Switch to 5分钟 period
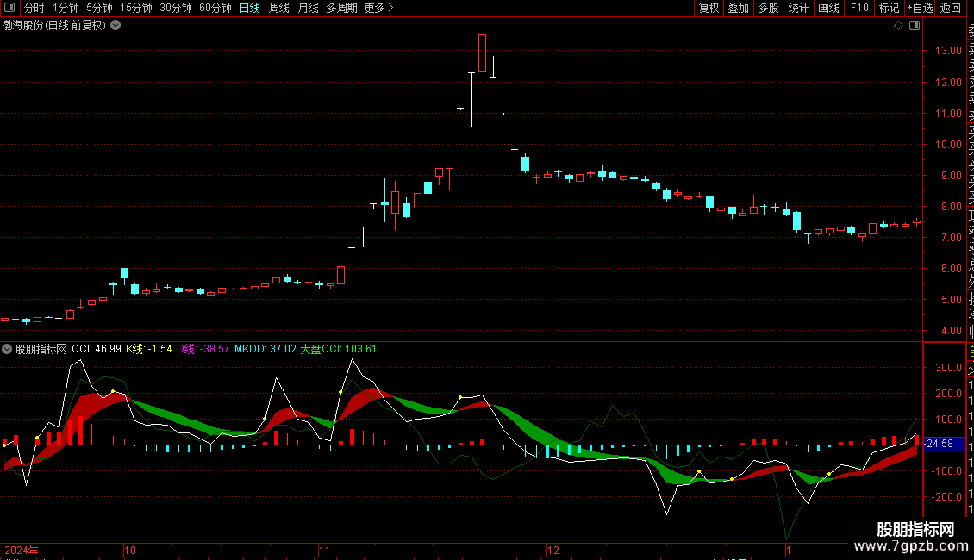The width and height of the screenshot is (974, 560). click(x=99, y=8)
